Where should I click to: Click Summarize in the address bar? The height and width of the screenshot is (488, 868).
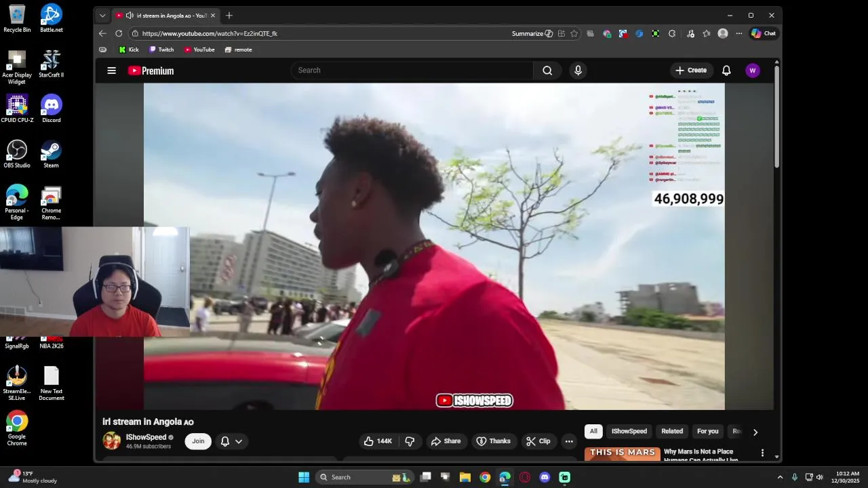(532, 33)
